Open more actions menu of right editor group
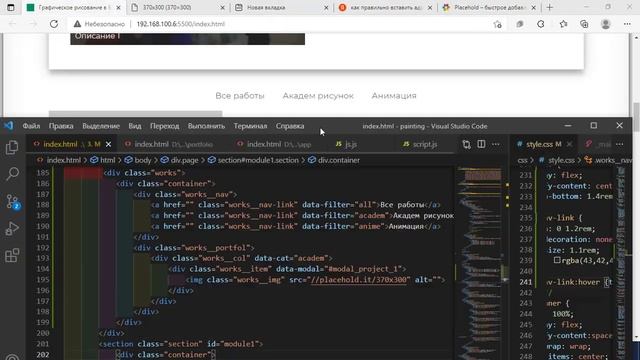This screenshot has height=360, width=640. pyautogui.click(x=620, y=144)
